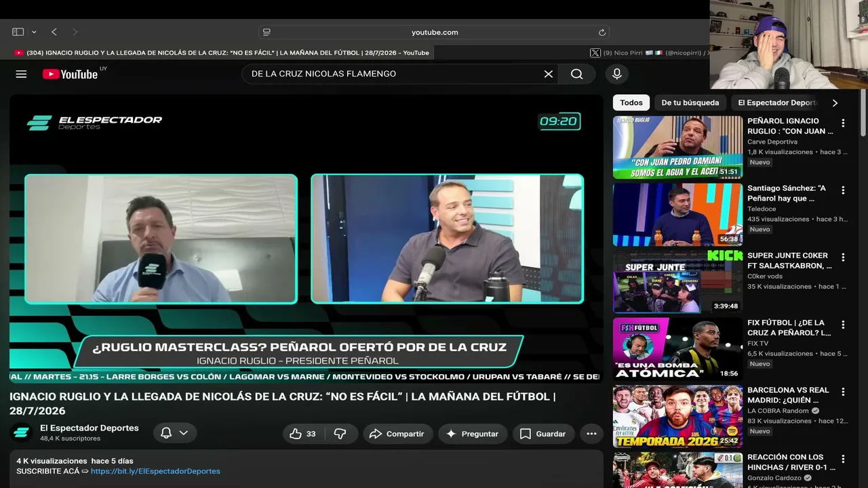Open the 'FIX FÚTBOL | ¿DE LA CRUZ A PEÑAROL?' title
The width and height of the screenshot is (868, 488).
789,328
